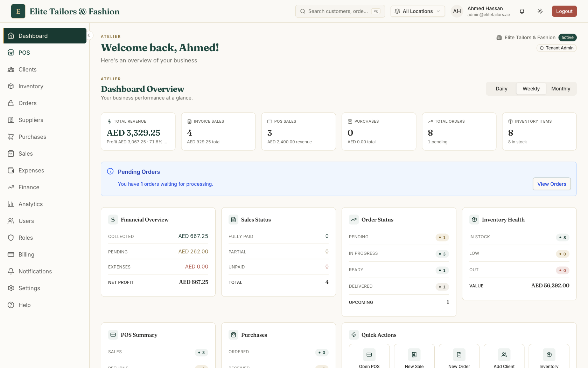Click the sidebar Notifications bell icon

click(x=11, y=271)
